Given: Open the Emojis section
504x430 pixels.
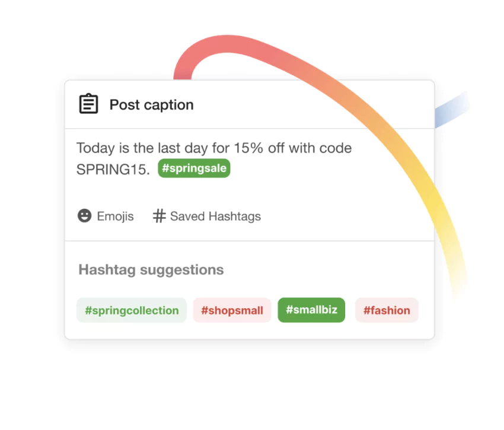Looking at the screenshot, I should click(115, 216).
